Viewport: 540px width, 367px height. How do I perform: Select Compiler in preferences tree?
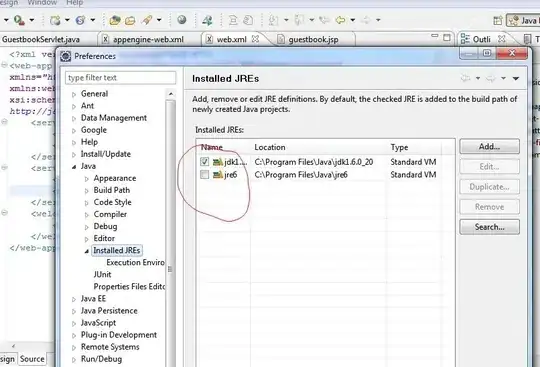tap(110, 214)
